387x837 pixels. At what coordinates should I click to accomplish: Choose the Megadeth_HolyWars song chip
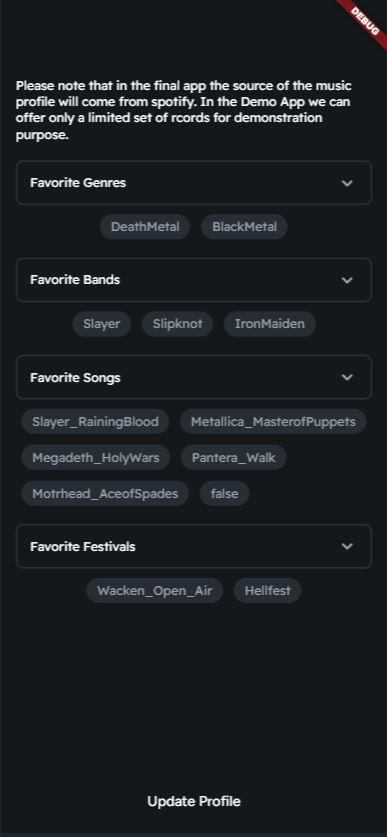pos(96,457)
